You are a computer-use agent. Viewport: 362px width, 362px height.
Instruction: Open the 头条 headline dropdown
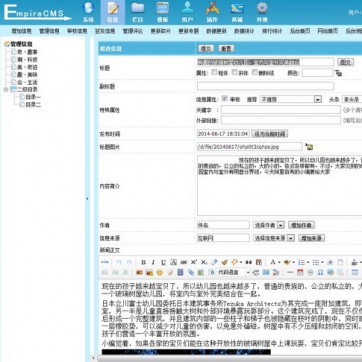click(352, 99)
